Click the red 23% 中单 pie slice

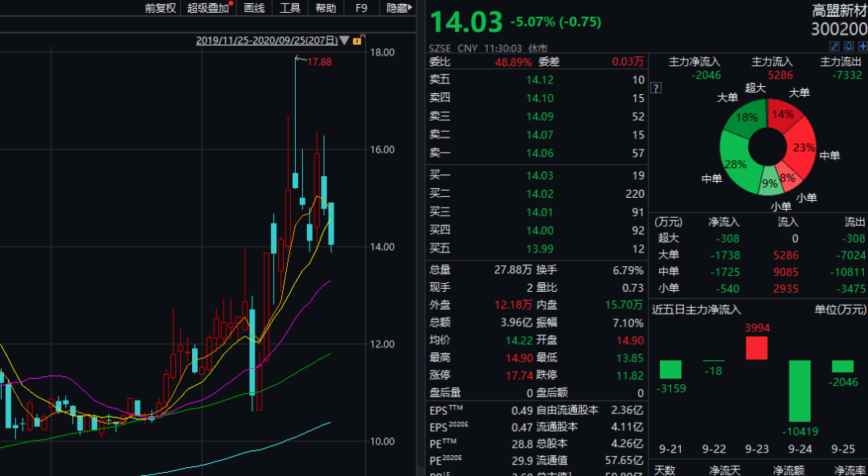click(802, 147)
